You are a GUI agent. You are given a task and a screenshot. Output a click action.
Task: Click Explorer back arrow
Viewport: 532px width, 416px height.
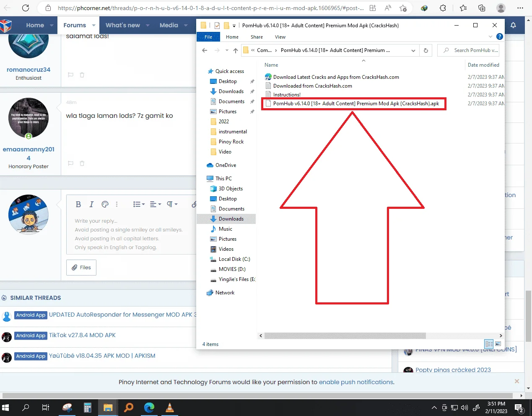(x=205, y=50)
